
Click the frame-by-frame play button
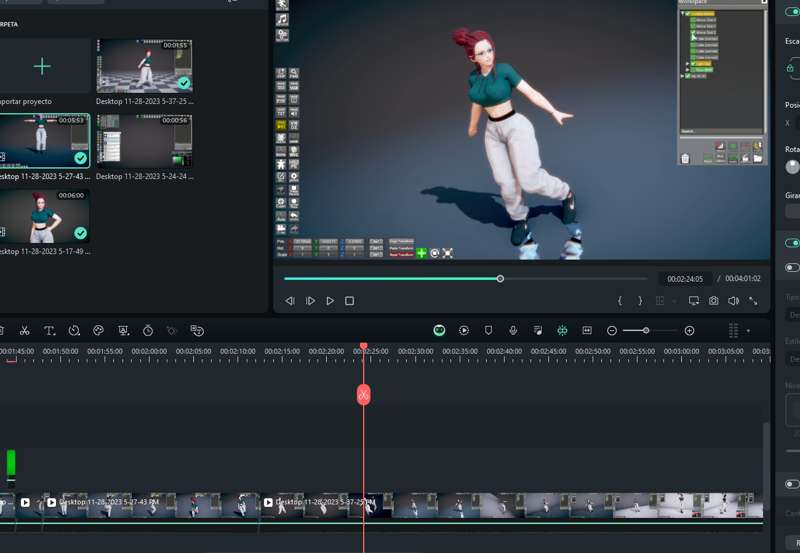[310, 301]
